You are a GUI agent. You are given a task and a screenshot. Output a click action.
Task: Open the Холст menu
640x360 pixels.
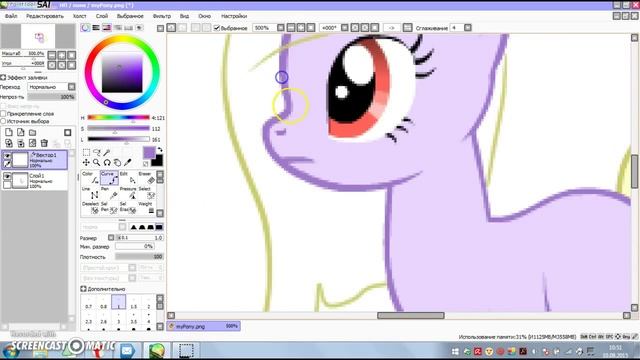click(x=80, y=16)
